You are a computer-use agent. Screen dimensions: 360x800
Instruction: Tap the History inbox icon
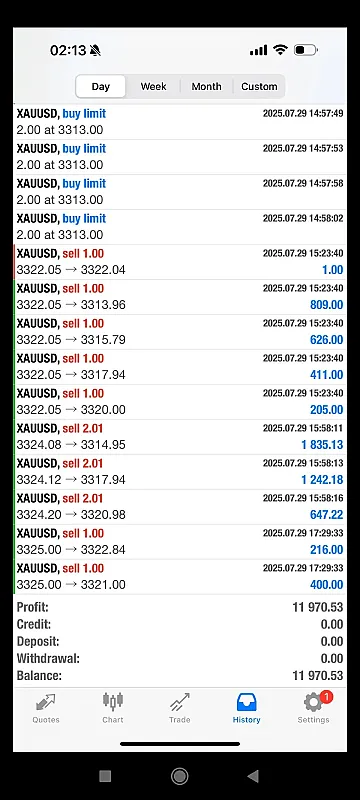tap(246, 703)
